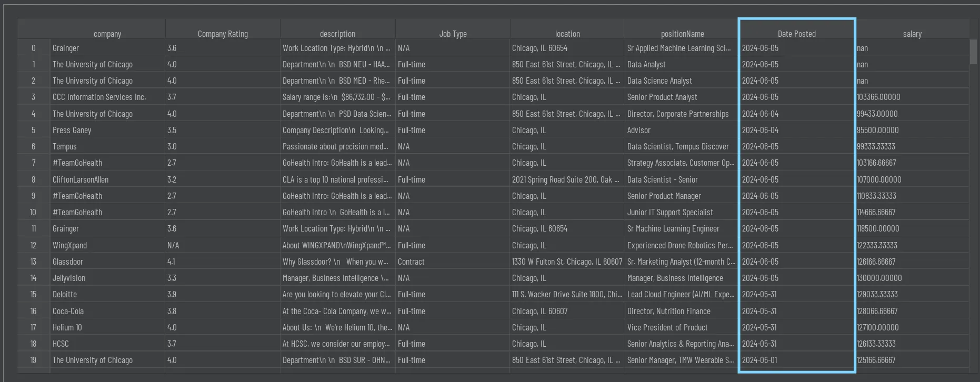
Task: Click the salary column header
Action: 912,34
